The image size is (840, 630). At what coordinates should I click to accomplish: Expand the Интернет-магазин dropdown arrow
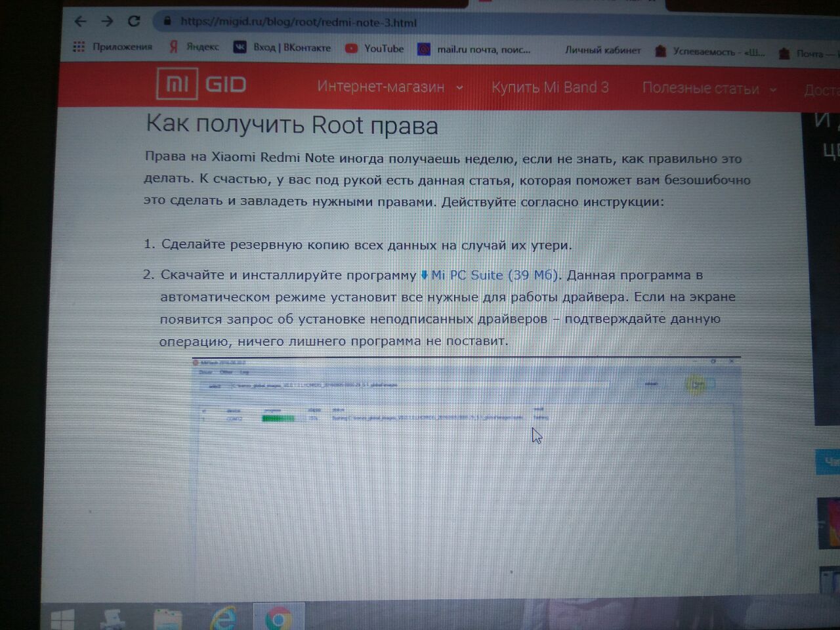459,87
